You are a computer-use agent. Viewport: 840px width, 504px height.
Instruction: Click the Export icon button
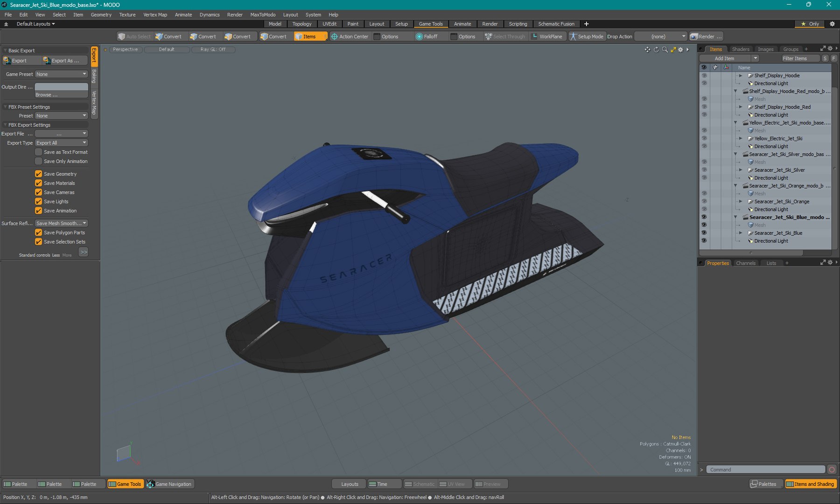click(x=7, y=61)
